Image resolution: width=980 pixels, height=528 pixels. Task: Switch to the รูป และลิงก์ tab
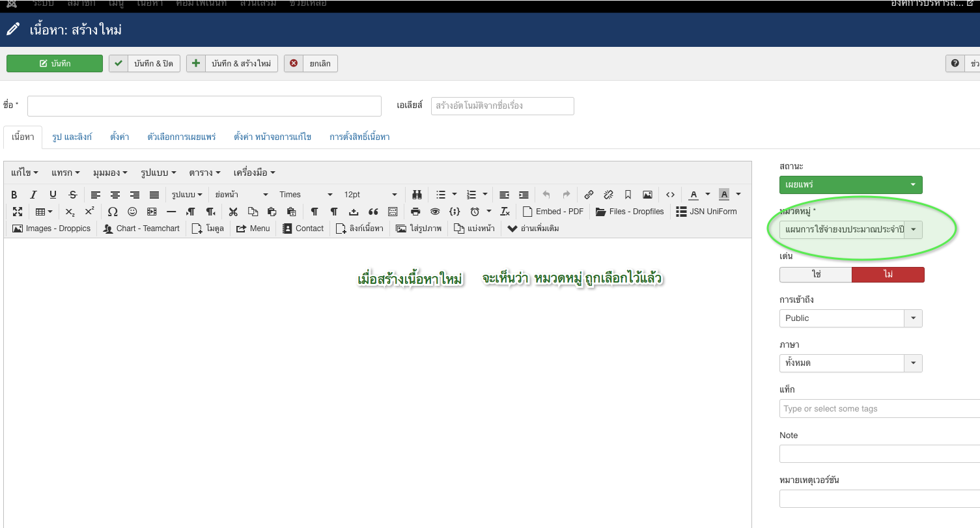pos(72,137)
